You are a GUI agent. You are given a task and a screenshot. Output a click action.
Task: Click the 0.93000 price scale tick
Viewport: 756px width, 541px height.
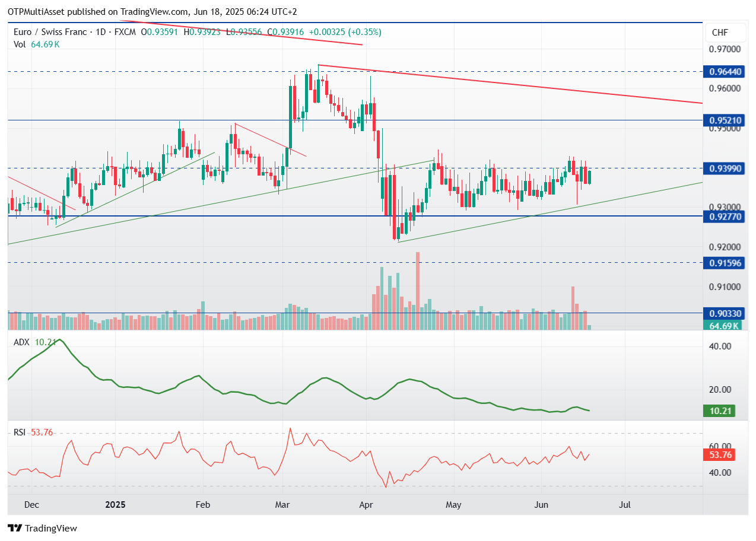click(725, 207)
